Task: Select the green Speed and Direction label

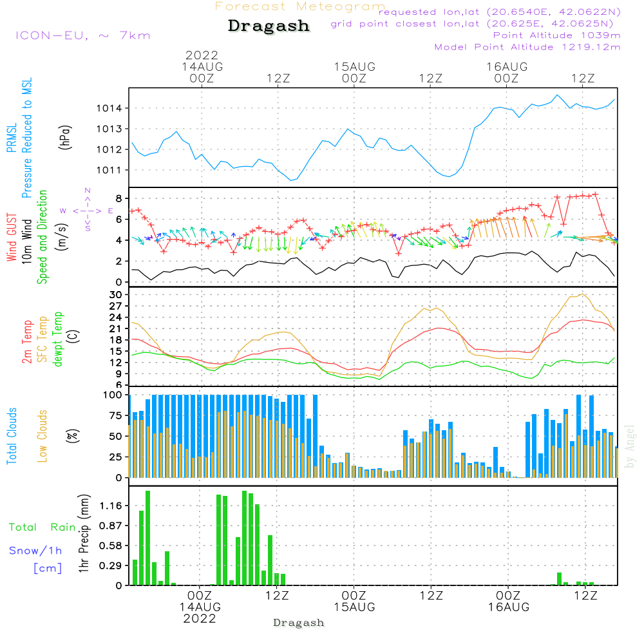Action: [43, 236]
